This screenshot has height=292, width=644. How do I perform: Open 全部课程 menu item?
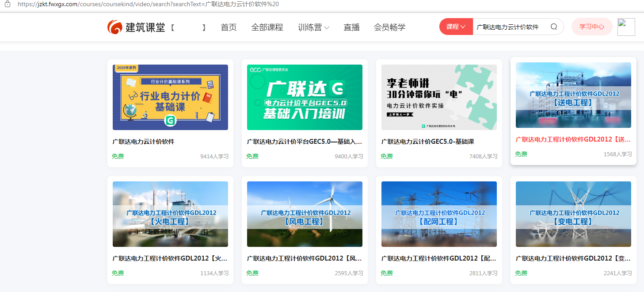(x=267, y=27)
